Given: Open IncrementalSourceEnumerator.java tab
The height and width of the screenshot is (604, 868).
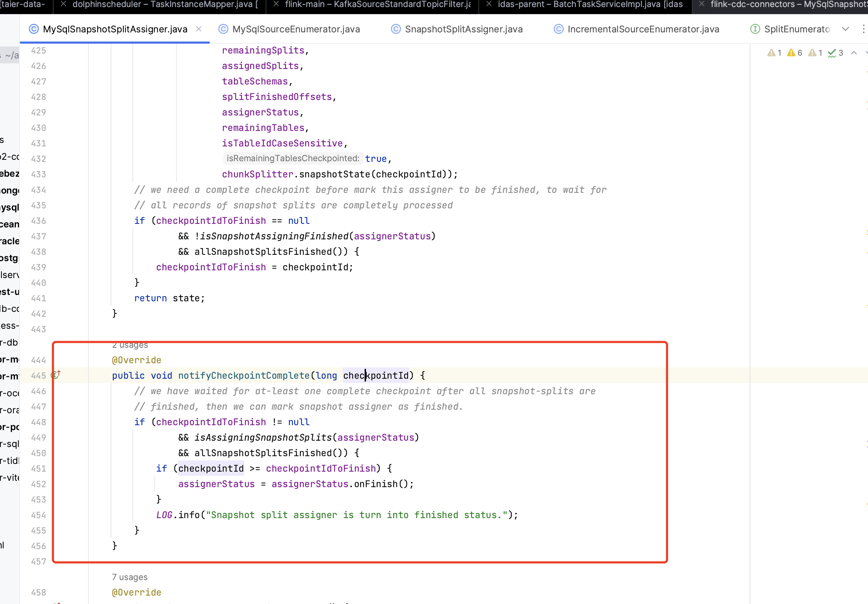Looking at the screenshot, I should (x=636, y=29).
